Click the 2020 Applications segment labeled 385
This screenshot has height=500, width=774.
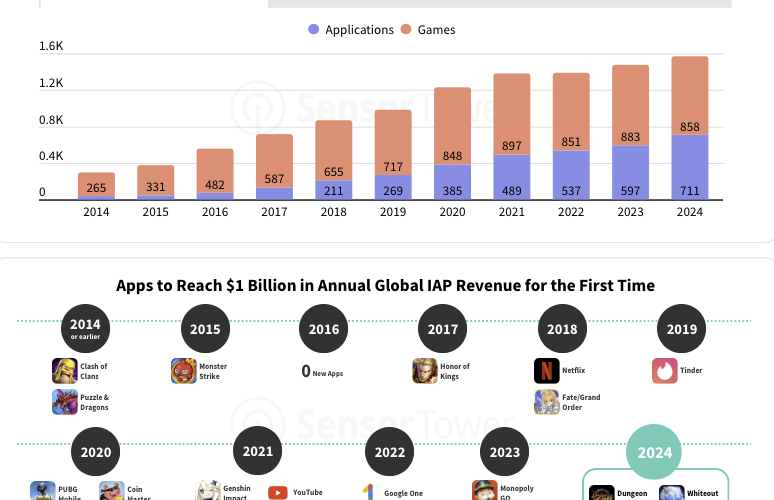(x=452, y=183)
